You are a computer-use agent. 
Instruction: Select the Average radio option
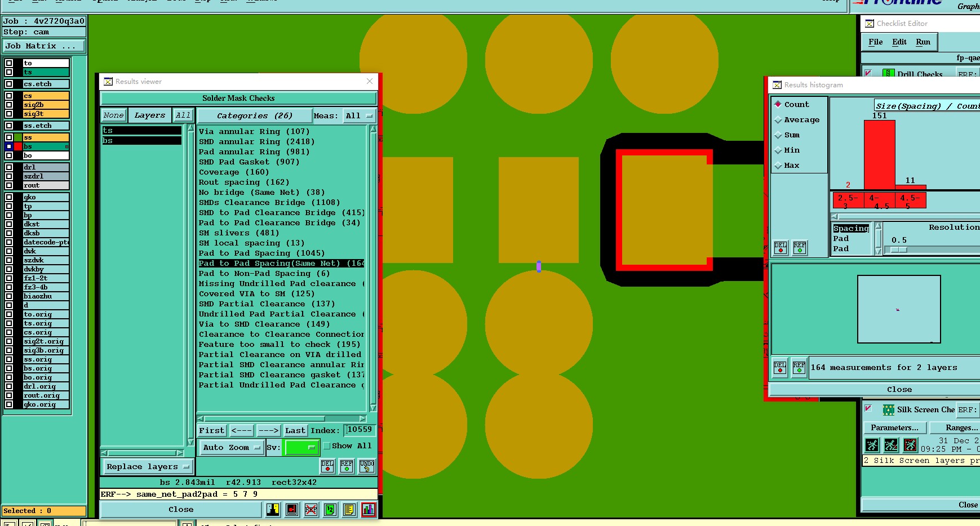click(x=778, y=119)
